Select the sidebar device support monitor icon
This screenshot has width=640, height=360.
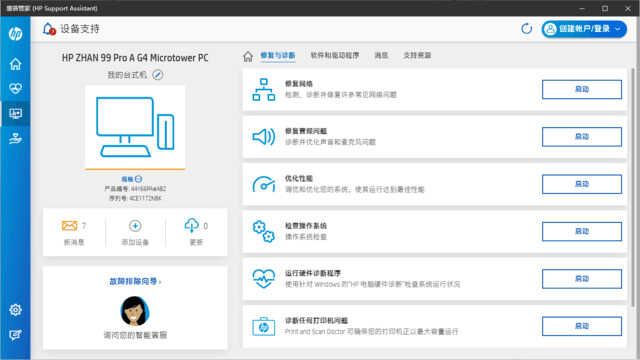pyautogui.click(x=16, y=113)
